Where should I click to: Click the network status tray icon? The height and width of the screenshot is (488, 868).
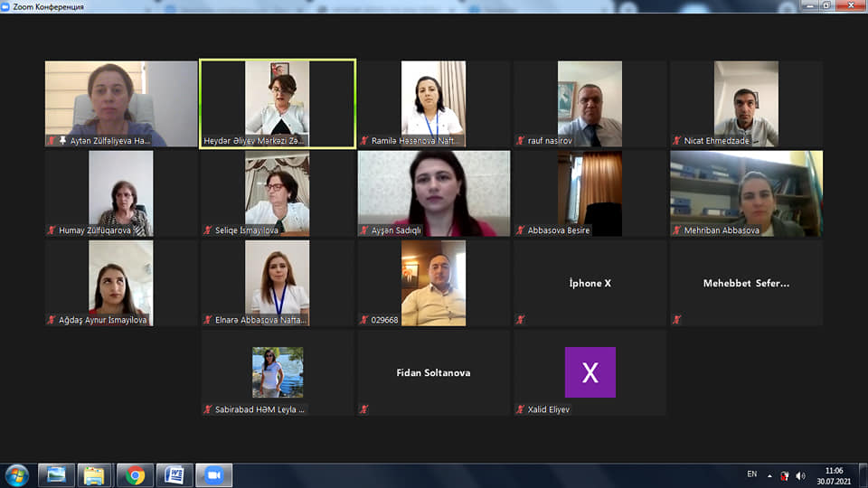tap(785, 475)
